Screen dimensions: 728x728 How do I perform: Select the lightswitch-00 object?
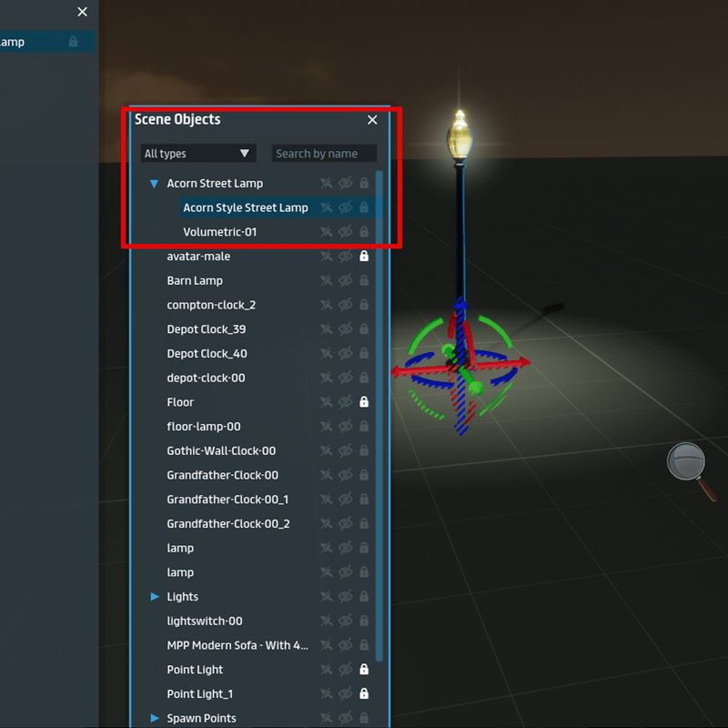pos(205,621)
